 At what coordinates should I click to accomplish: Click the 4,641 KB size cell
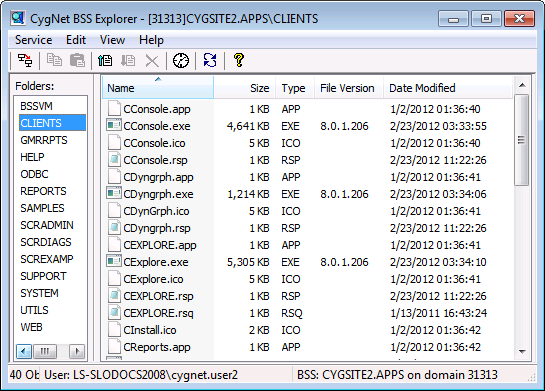[248, 126]
